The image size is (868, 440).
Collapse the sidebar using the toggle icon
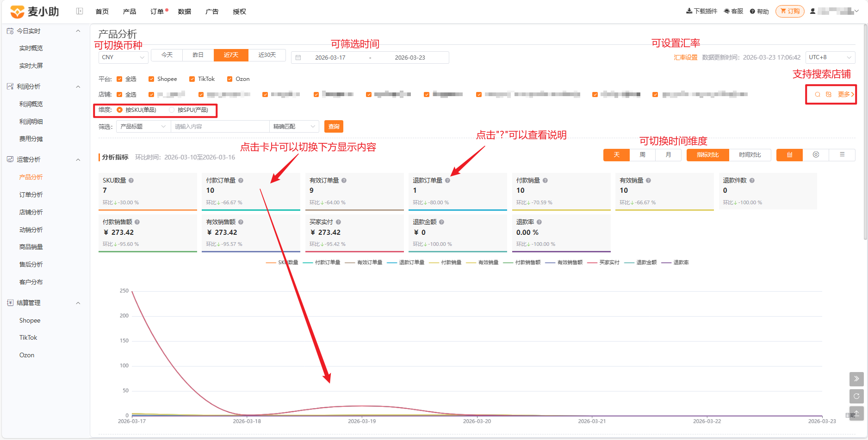coord(80,11)
